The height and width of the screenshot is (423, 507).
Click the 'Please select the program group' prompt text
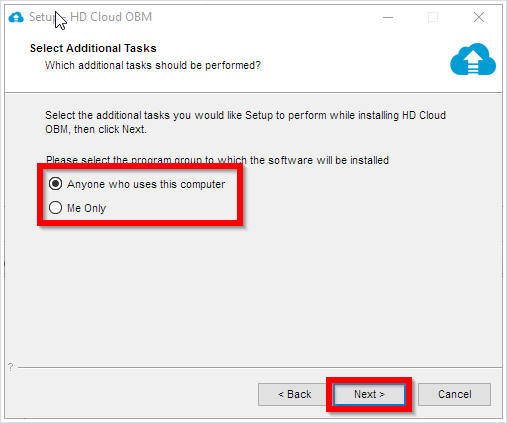pos(217,160)
